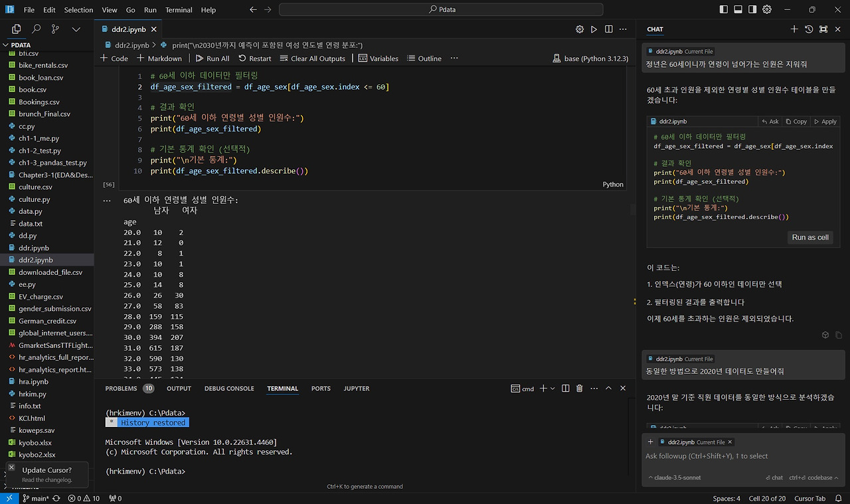Image resolution: width=850 pixels, height=504 pixels.
Task: Go back with the navigation arrow
Action: click(x=253, y=10)
